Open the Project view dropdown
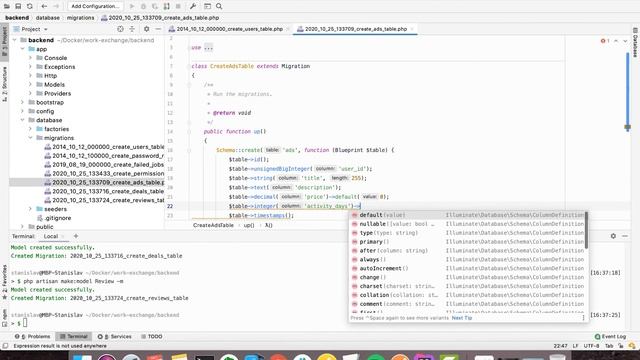The width and height of the screenshot is (640, 360). tap(31, 29)
